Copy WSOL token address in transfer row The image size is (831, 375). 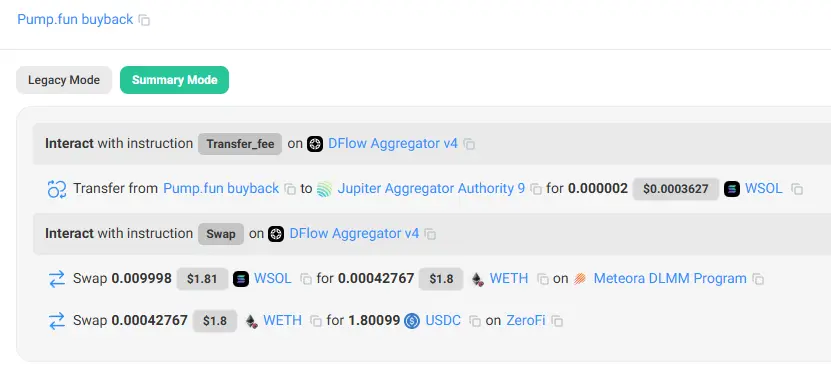click(x=797, y=189)
